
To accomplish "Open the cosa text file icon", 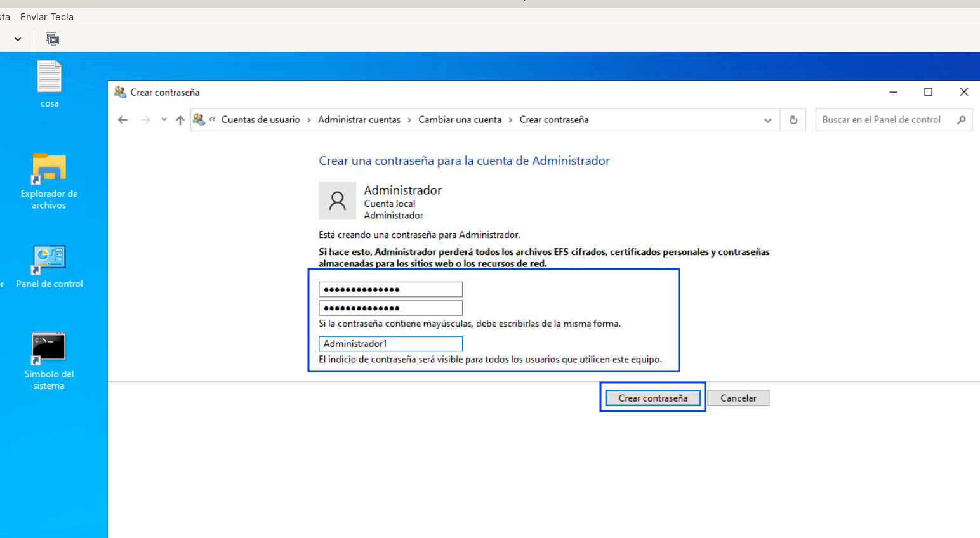I will coord(49,84).
